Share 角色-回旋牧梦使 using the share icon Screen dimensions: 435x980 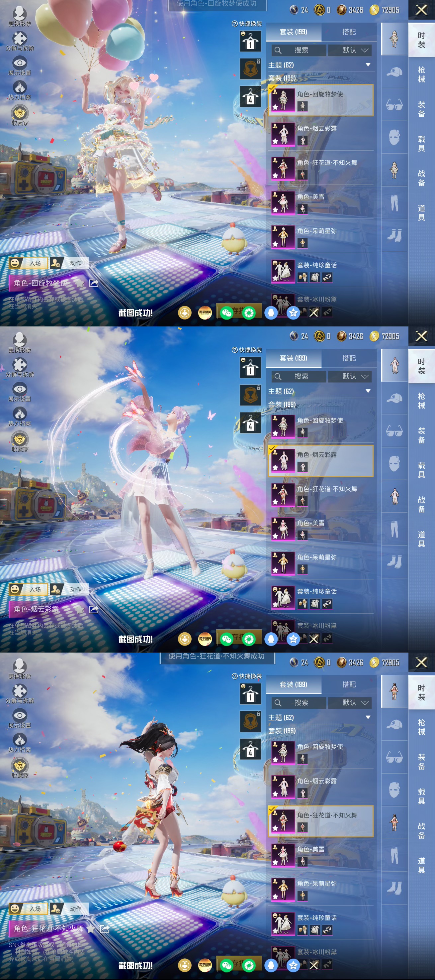(93, 283)
